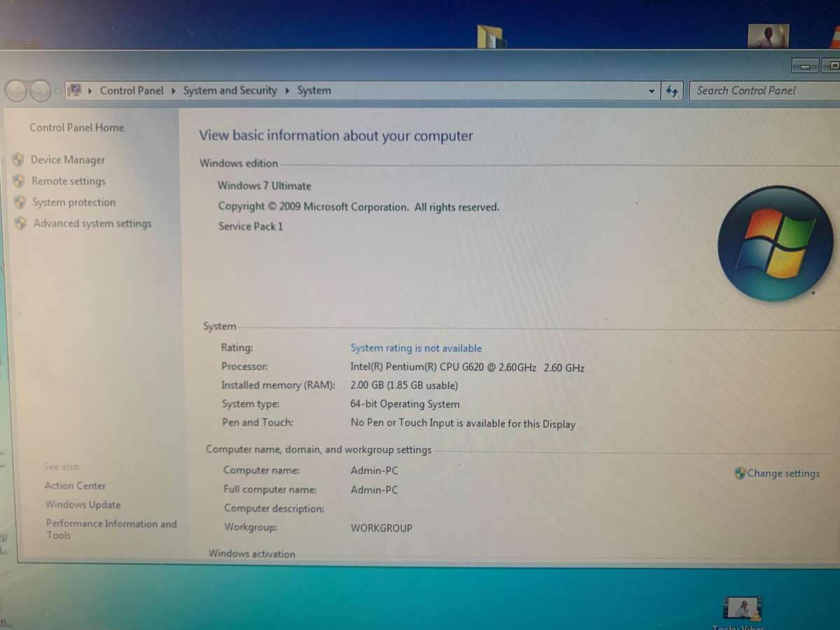Viewport: 840px width, 630px height.
Task: Open the Control Panel Home link
Action: pyautogui.click(x=76, y=127)
